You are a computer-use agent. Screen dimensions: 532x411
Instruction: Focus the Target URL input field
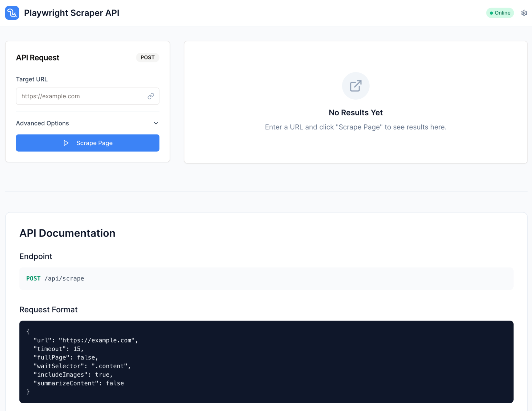coord(88,96)
